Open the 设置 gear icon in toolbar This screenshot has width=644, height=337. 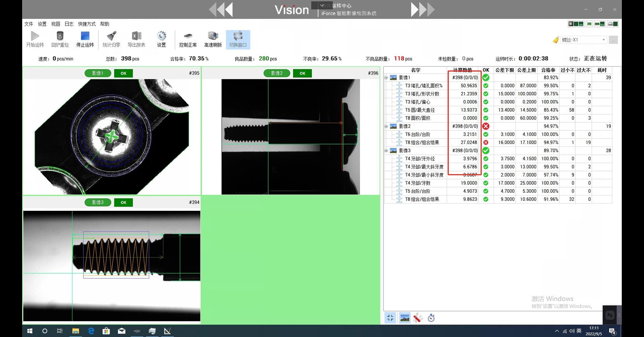pyautogui.click(x=161, y=39)
